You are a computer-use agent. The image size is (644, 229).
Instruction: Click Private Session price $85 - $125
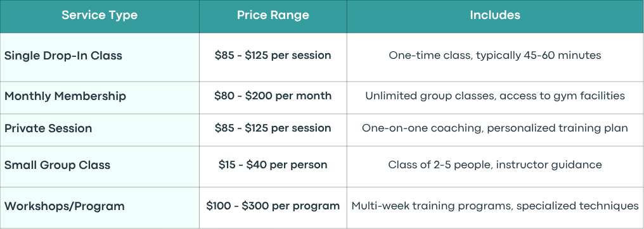tap(273, 128)
